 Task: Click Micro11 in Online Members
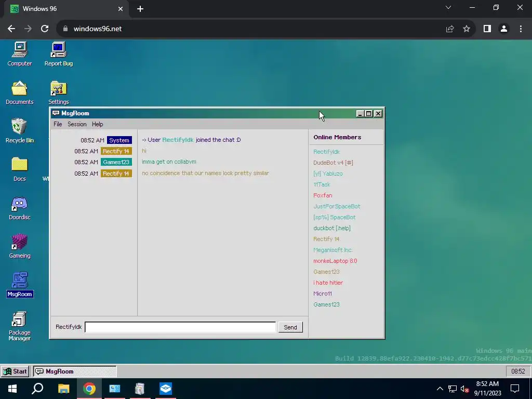(x=322, y=294)
